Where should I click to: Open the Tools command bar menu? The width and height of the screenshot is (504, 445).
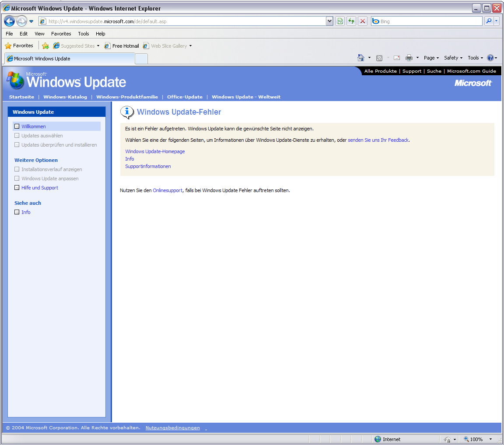pyautogui.click(x=476, y=58)
